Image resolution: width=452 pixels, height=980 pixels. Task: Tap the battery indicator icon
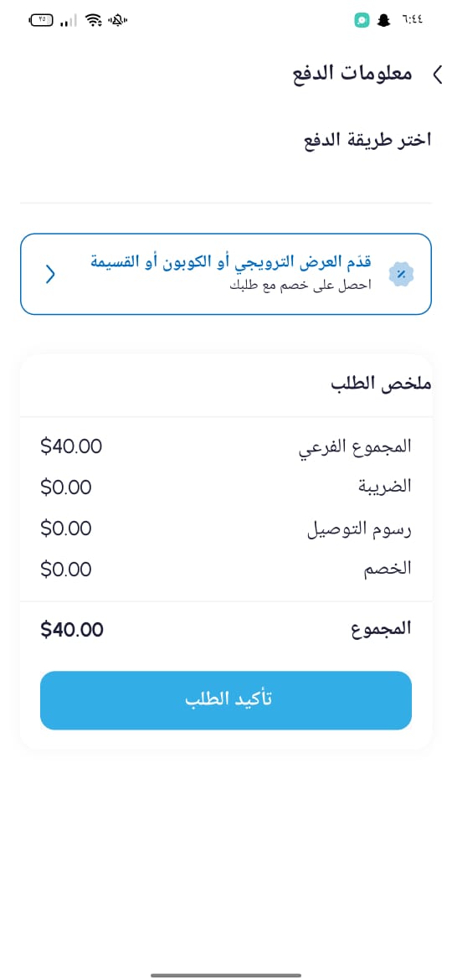tap(41, 20)
